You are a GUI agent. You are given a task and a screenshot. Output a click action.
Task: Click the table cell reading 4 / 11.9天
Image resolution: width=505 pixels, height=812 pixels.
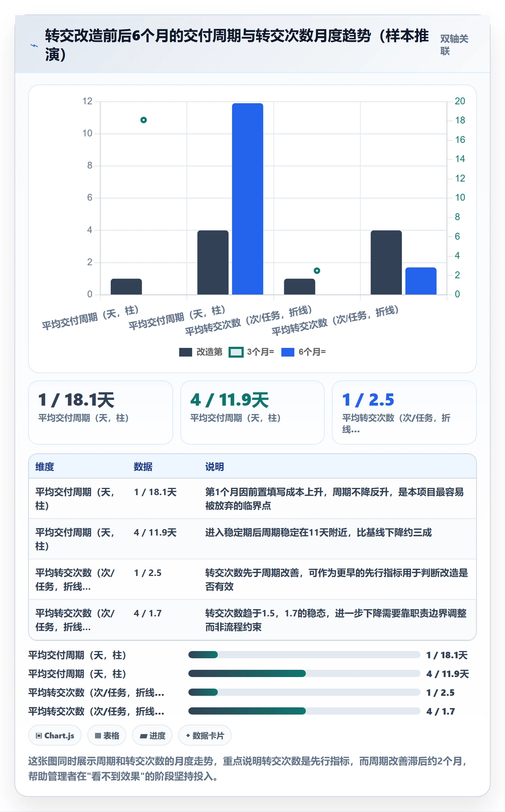coord(155,533)
